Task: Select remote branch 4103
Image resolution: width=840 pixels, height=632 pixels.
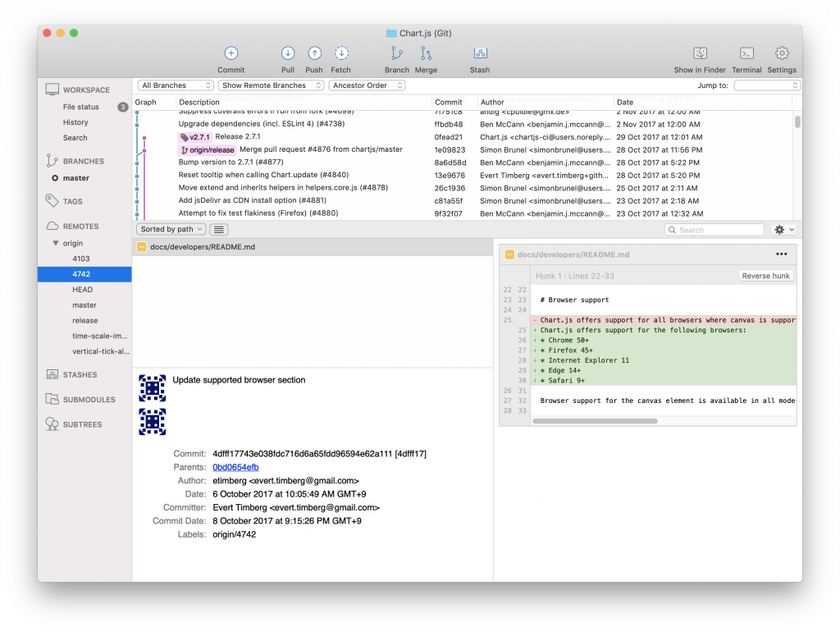Action: pyautogui.click(x=81, y=259)
